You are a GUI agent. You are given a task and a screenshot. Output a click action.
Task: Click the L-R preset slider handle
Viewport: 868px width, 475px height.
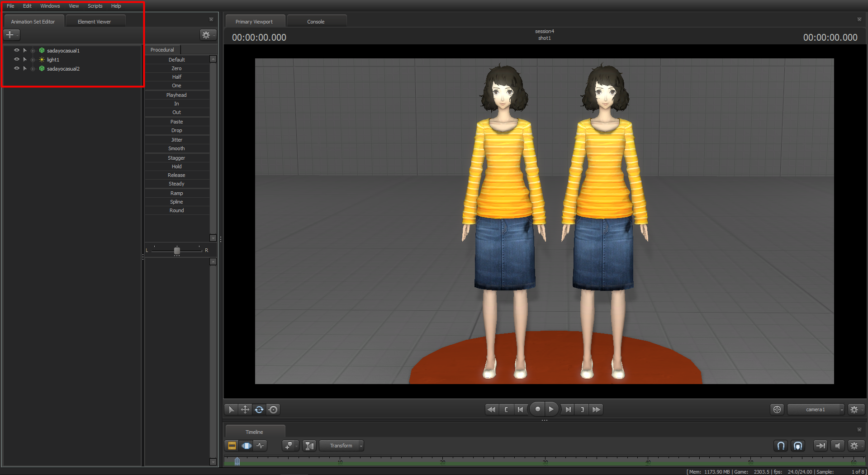(177, 251)
